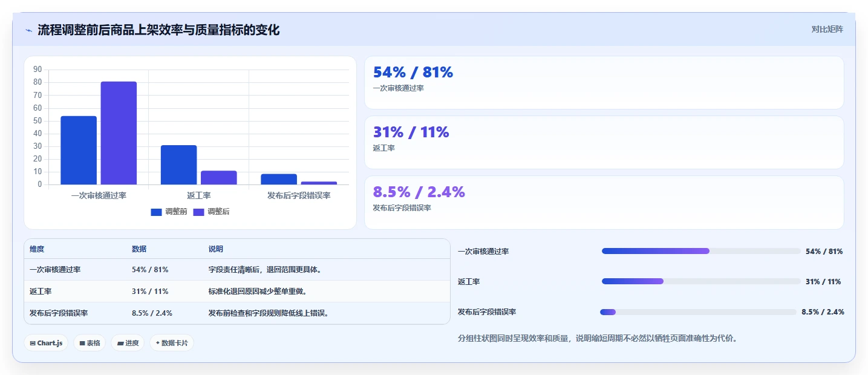
Task: Click the 一次审核通过率 progress bar
Action: (x=701, y=251)
